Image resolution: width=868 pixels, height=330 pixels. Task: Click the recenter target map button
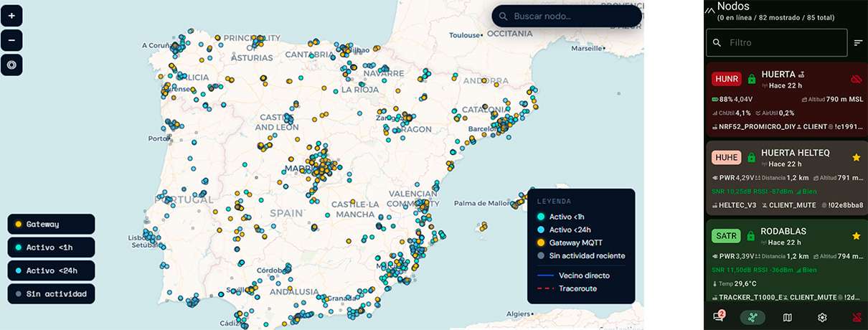pyautogui.click(x=11, y=65)
